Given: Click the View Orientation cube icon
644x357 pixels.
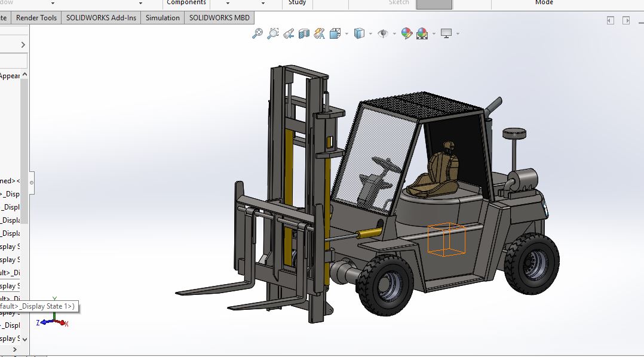Looking at the screenshot, I should pyautogui.click(x=335, y=33).
